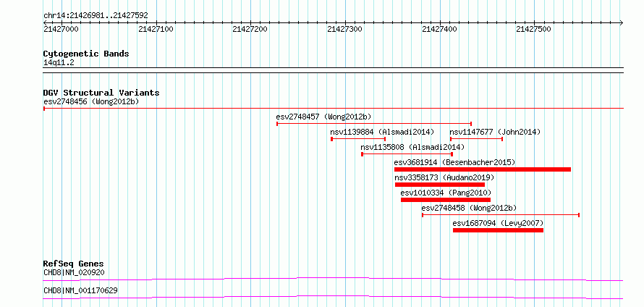The image size is (644, 307).
Task: Click the nsv1135808 variant span line
Action: [x=407, y=154]
